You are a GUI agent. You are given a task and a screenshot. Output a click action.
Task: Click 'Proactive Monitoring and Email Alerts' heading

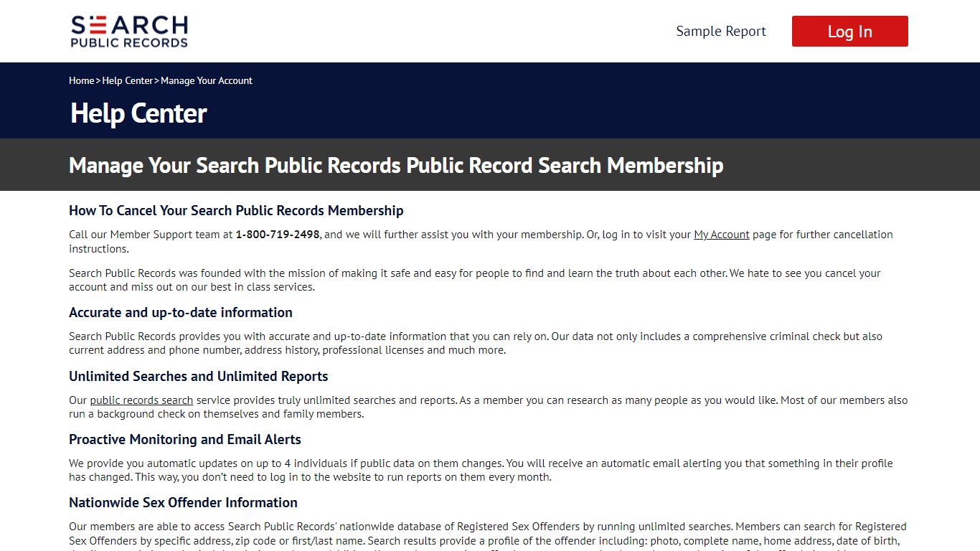[x=185, y=439]
